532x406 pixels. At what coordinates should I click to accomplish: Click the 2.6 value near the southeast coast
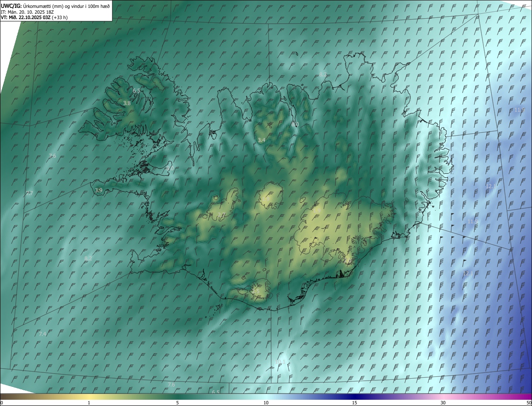(x=347, y=261)
